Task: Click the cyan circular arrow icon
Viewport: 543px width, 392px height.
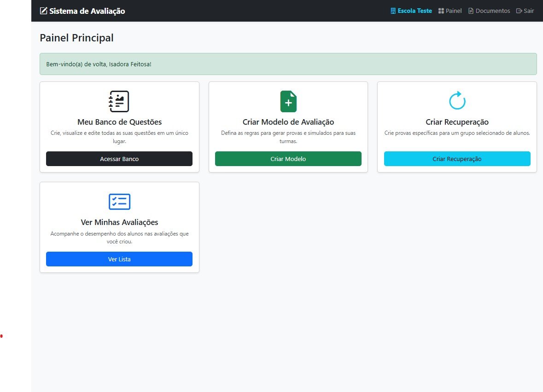Action: click(x=457, y=101)
